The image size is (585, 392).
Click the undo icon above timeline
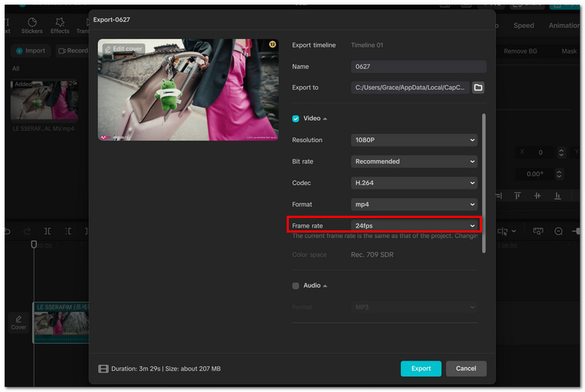pos(7,231)
